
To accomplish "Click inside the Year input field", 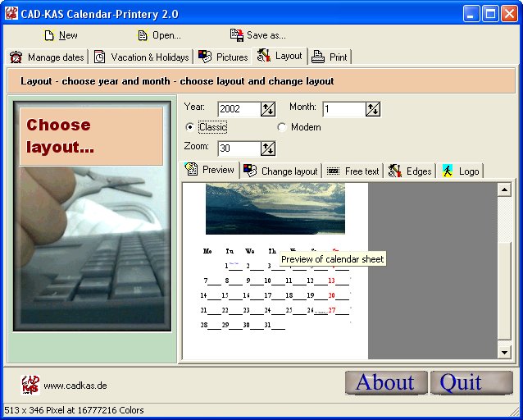I will pos(238,109).
